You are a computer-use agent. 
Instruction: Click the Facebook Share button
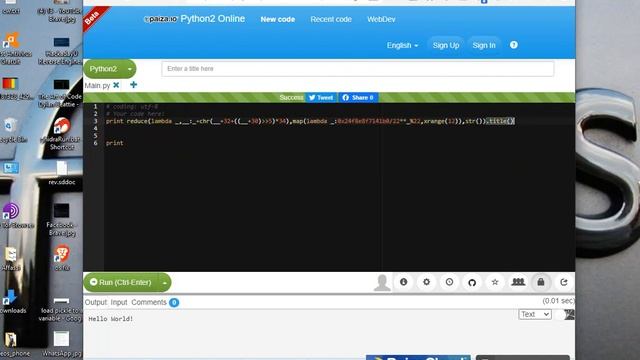point(358,98)
